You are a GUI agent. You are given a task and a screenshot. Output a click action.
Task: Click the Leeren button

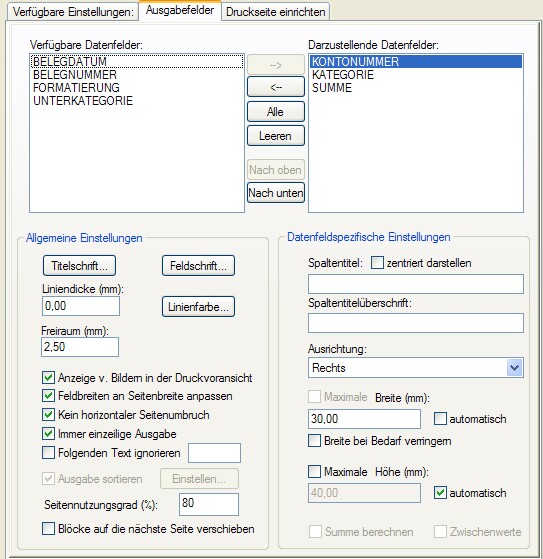(276, 135)
